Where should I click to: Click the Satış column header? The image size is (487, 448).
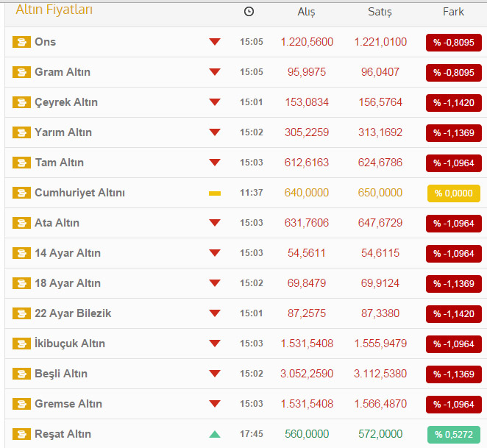[380, 12]
